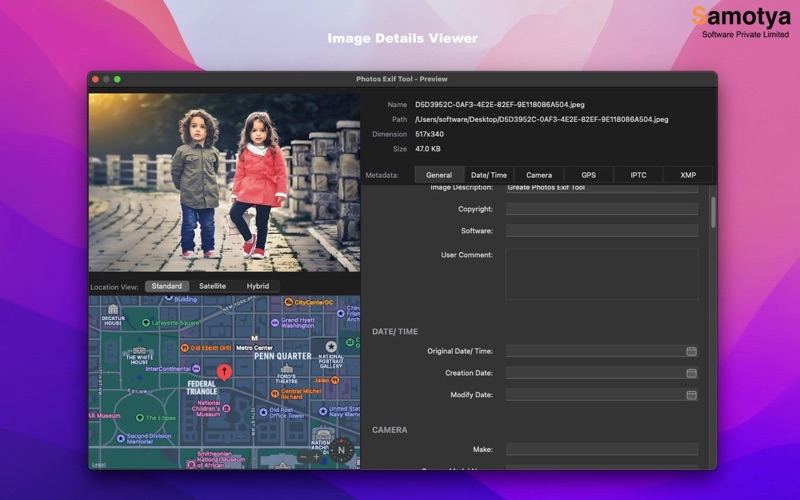Click National Children's Museum marker

(227, 408)
